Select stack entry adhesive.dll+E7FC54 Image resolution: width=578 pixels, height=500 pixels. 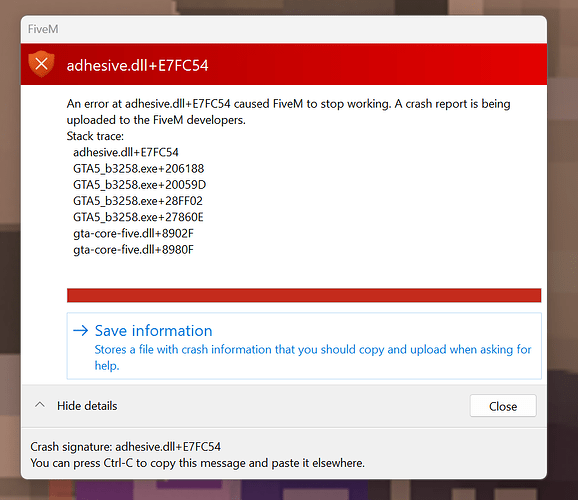[x=126, y=152]
